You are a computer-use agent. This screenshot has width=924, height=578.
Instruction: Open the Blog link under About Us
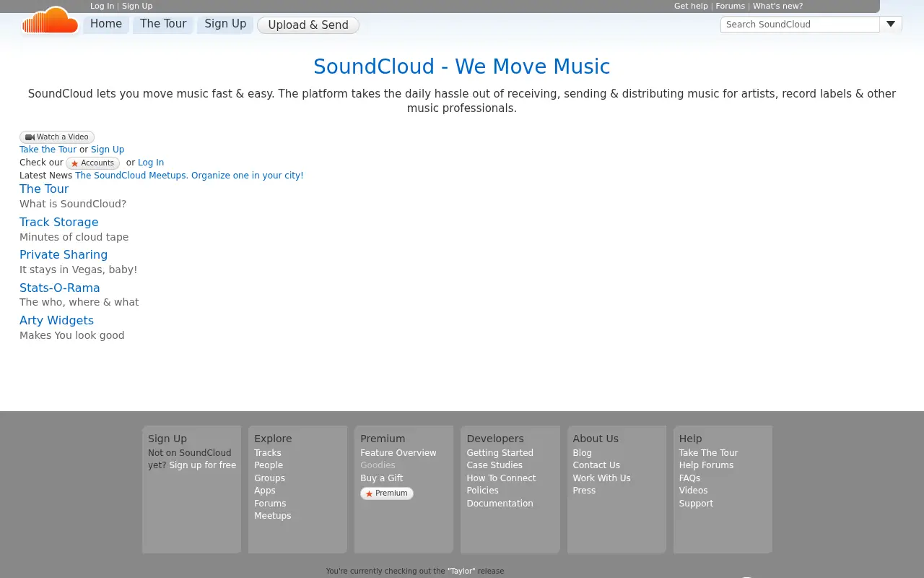582,453
